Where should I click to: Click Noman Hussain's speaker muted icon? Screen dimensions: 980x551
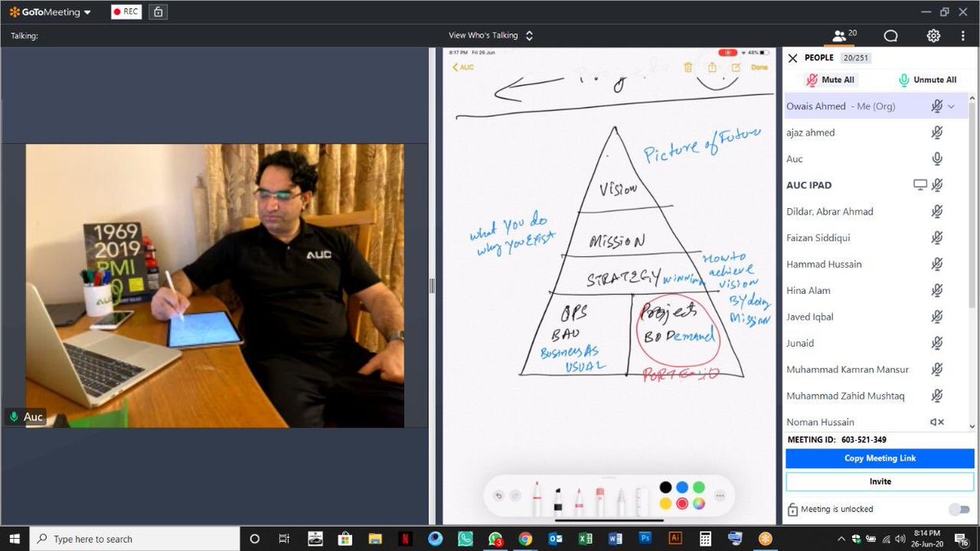(x=938, y=422)
